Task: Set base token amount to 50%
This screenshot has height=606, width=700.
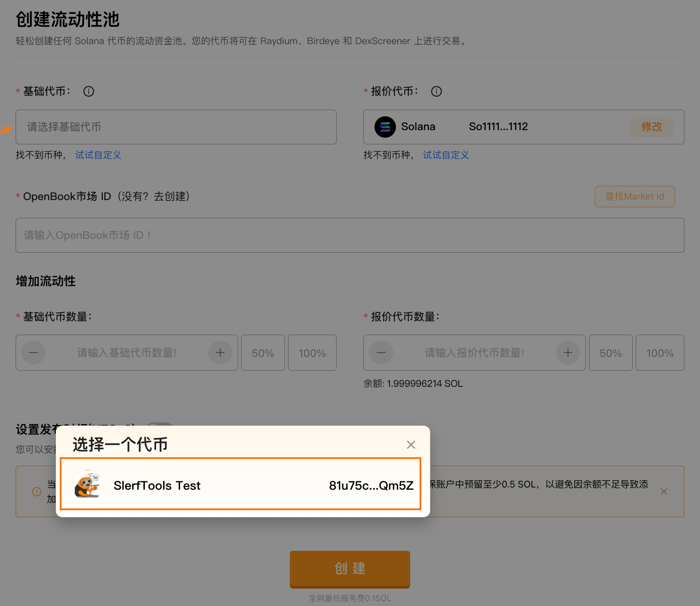Action: (x=263, y=353)
